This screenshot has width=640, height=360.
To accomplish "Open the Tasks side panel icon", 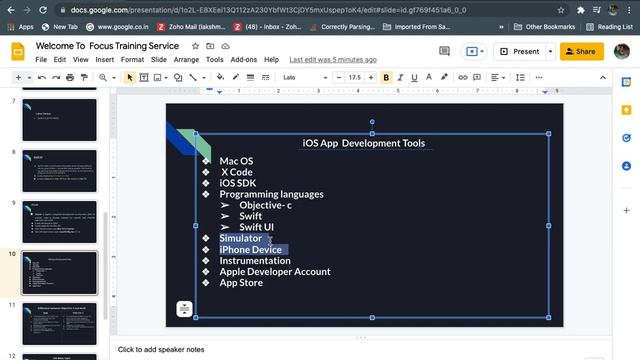I will (626, 138).
